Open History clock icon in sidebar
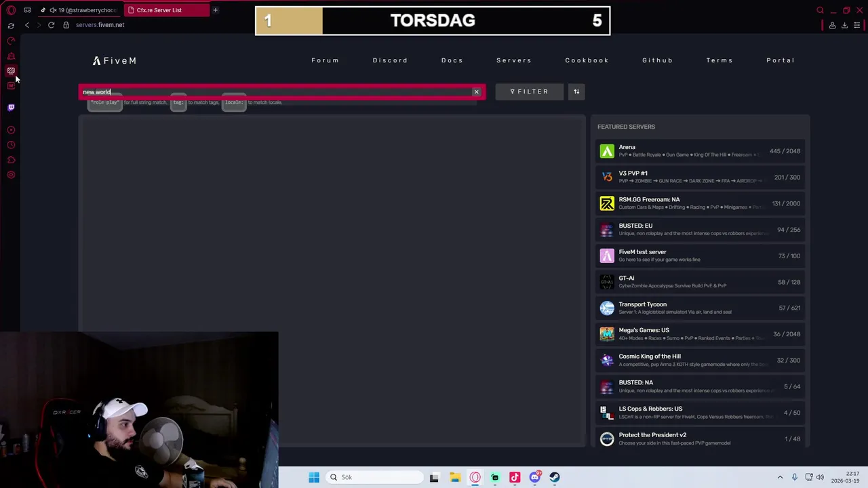 (x=11, y=144)
